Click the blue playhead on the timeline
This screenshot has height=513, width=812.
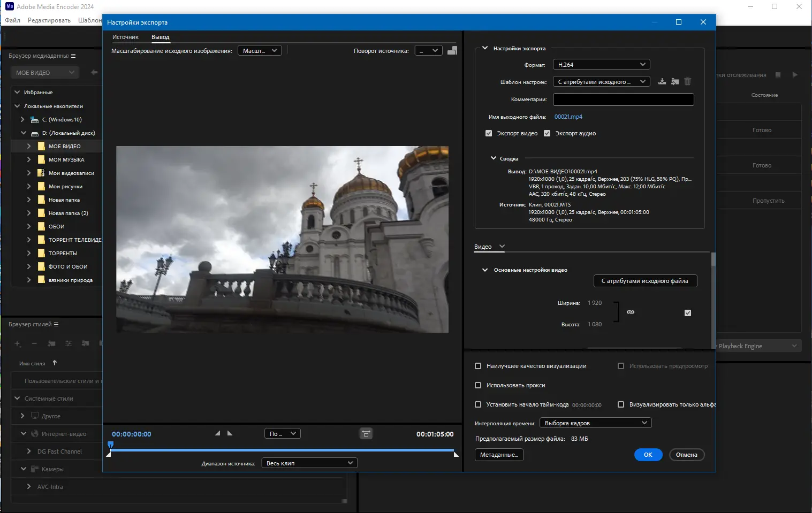pyautogui.click(x=111, y=445)
